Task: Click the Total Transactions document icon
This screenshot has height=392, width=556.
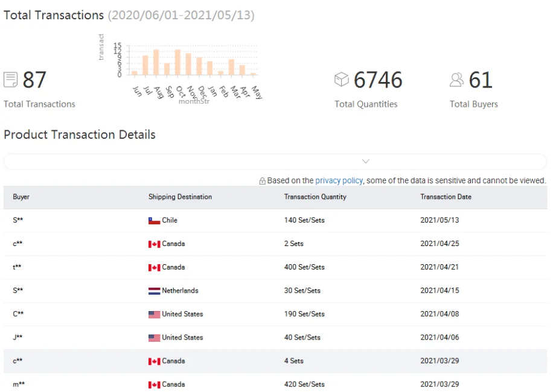Action: 10,80
